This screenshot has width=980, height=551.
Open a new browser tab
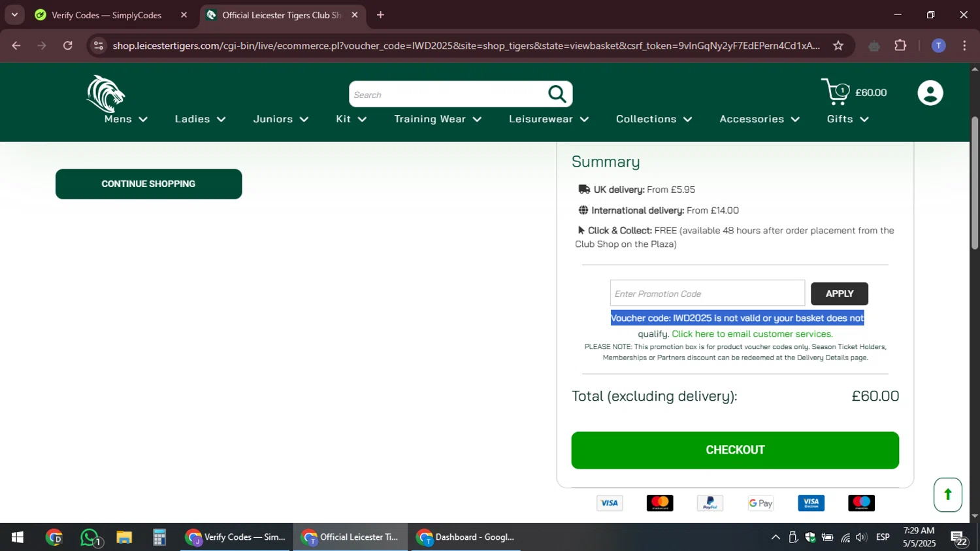coord(380,15)
